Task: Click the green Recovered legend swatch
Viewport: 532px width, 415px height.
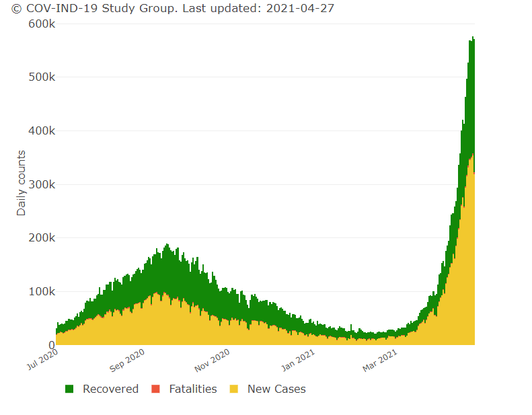Action: click(69, 389)
